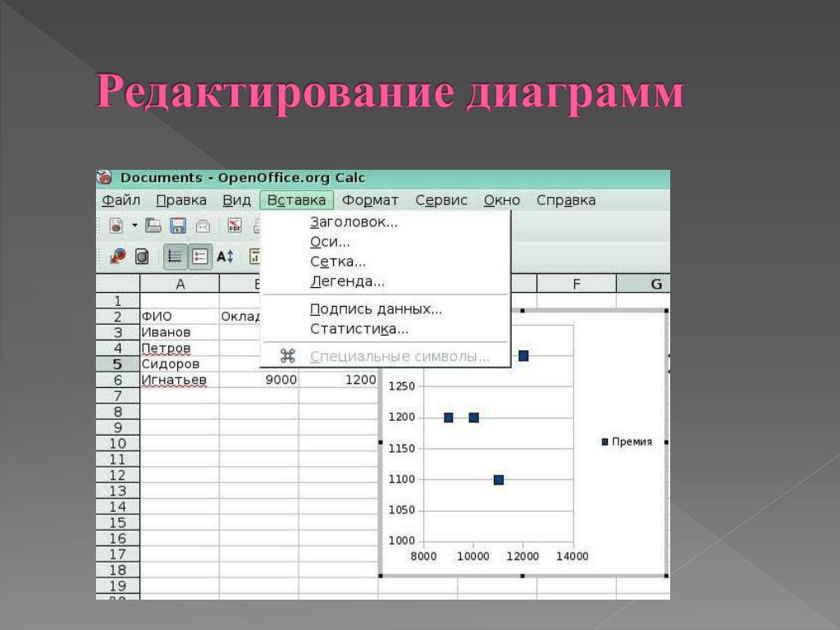The height and width of the screenshot is (630, 840).
Task: Click topmost data point near 12000
Action: 523,356
